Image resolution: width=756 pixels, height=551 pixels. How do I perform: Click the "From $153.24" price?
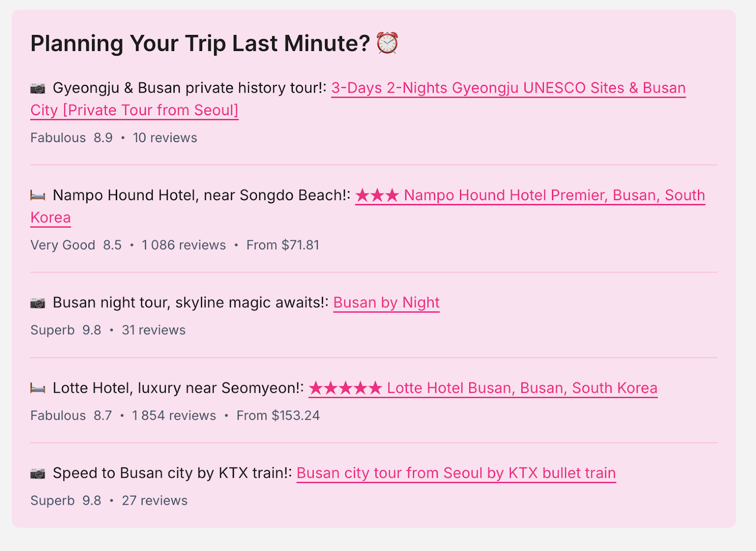278,415
